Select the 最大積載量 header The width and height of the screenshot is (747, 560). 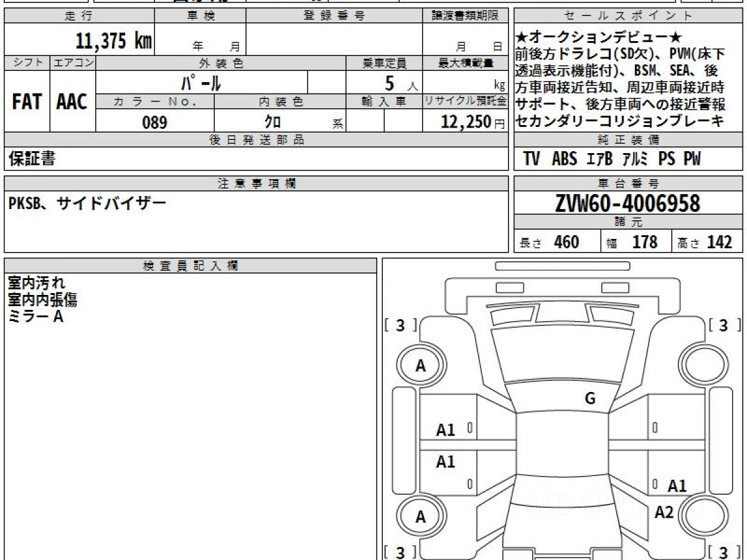[x=466, y=63]
